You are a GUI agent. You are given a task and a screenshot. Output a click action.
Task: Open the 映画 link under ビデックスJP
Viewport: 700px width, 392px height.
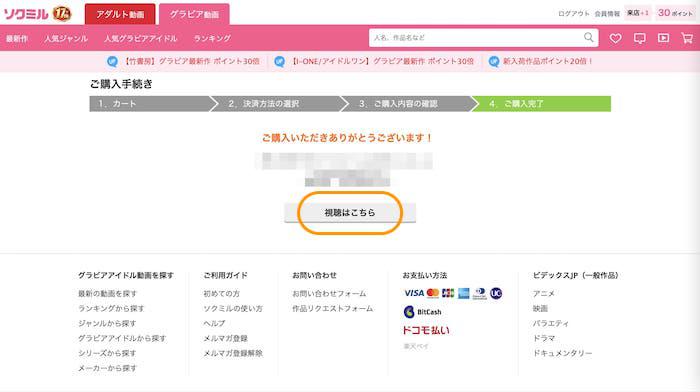click(540, 308)
